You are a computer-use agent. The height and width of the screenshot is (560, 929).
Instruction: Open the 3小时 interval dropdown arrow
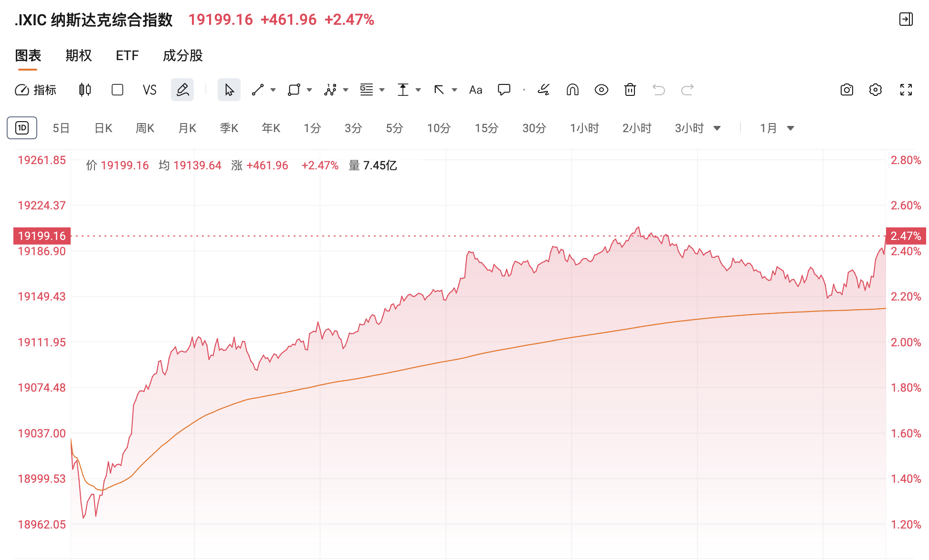(717, 128)
